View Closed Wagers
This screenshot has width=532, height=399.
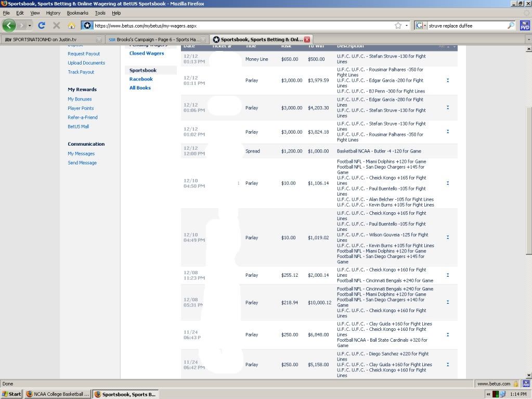pyautogui.click(x=147, y=53)
